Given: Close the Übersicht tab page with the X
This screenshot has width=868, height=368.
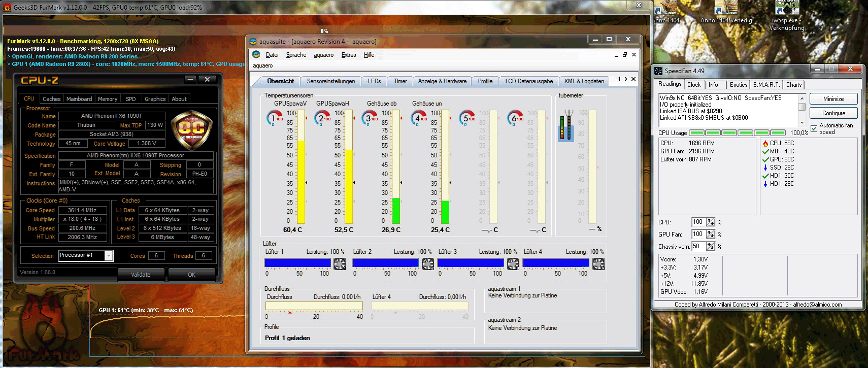Looking at the screenshot, I should [633, 79].
